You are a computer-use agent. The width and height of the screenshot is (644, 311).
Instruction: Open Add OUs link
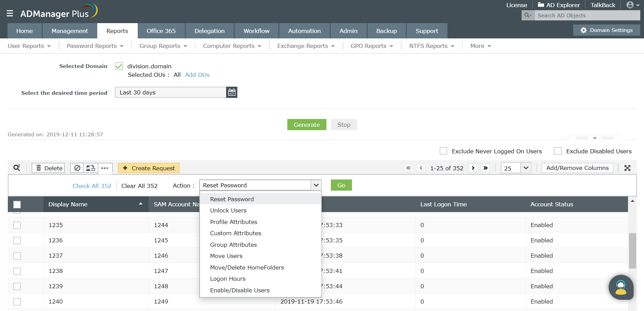click(x=197, y=74)
